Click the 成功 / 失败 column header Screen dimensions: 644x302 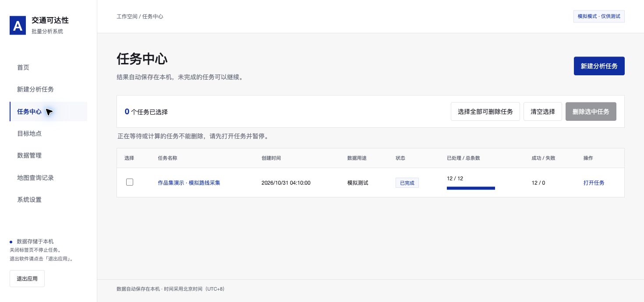(x=543, y=158)
